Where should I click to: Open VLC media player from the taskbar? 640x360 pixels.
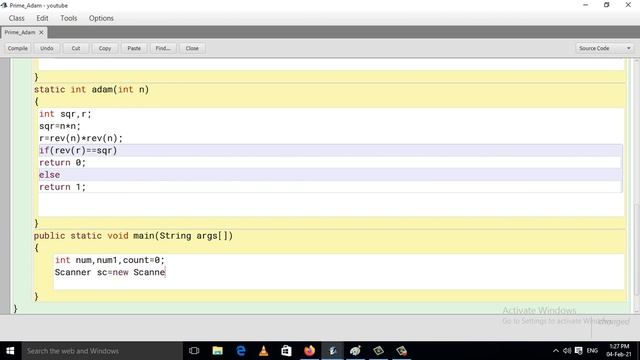point(264,351)
